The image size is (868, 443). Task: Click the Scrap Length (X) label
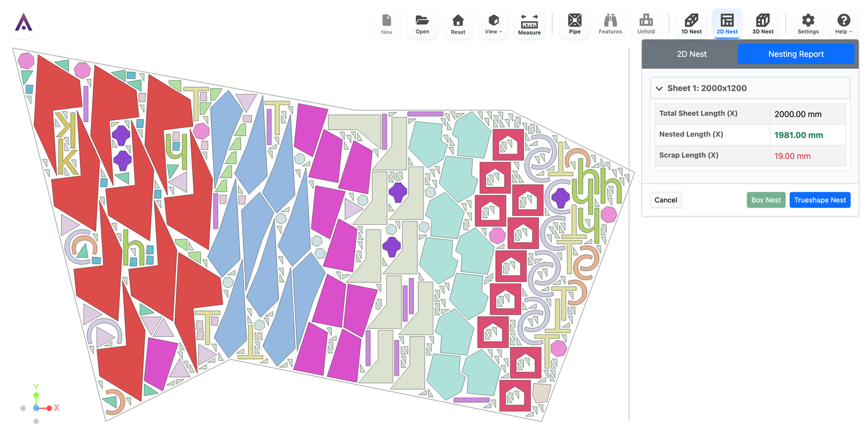coord(689,155)
